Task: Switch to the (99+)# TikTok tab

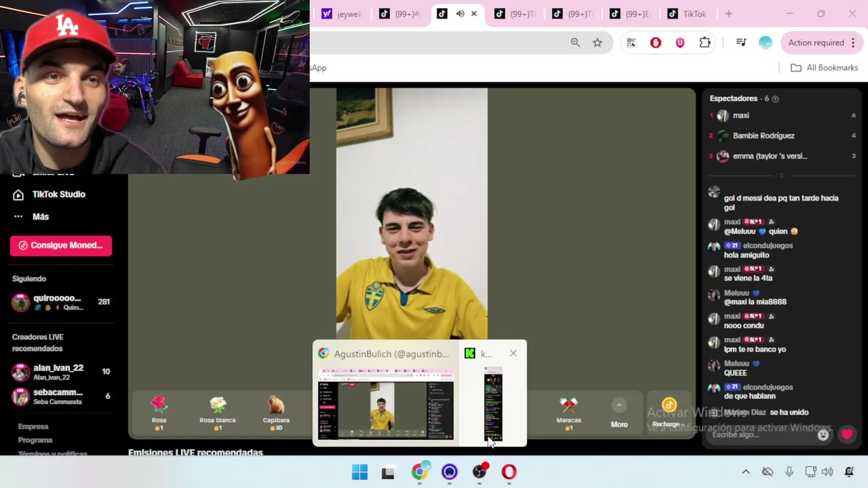Action: (x=400, y=14)
